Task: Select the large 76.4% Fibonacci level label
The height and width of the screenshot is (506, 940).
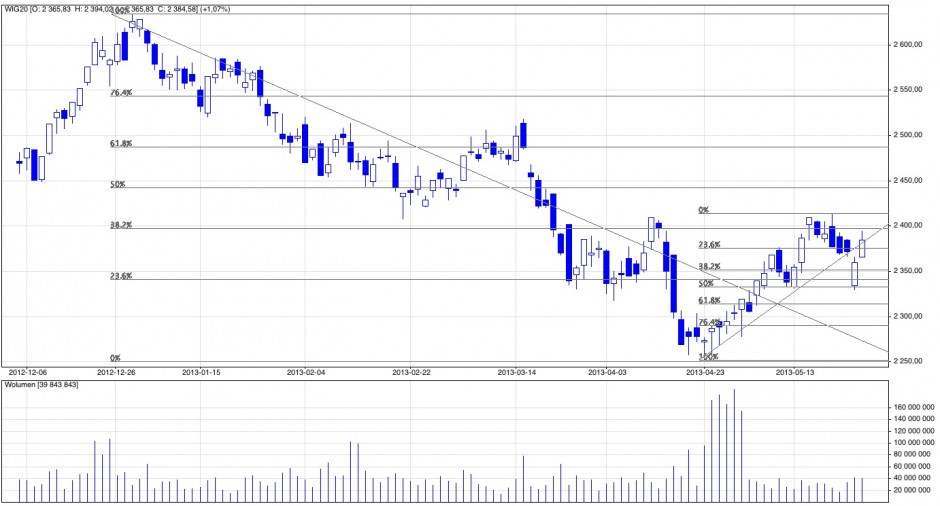Action: pyautogui.click(x=120, y=92)
